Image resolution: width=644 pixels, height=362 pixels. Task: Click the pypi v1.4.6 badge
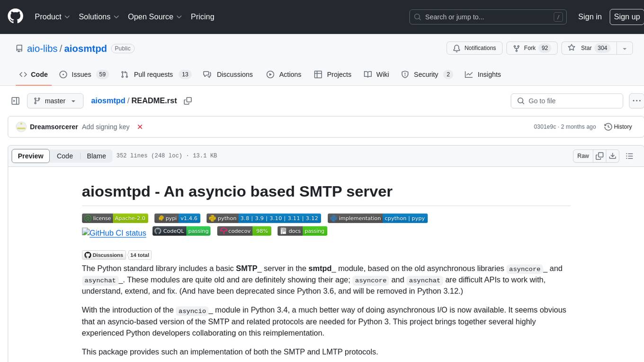[177, 218]
